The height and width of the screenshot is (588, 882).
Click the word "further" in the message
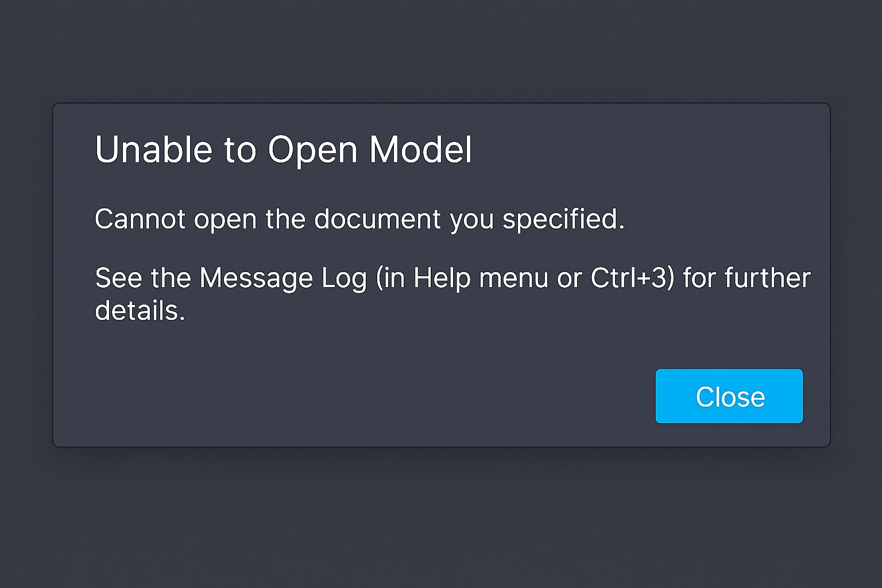point(767,278)
